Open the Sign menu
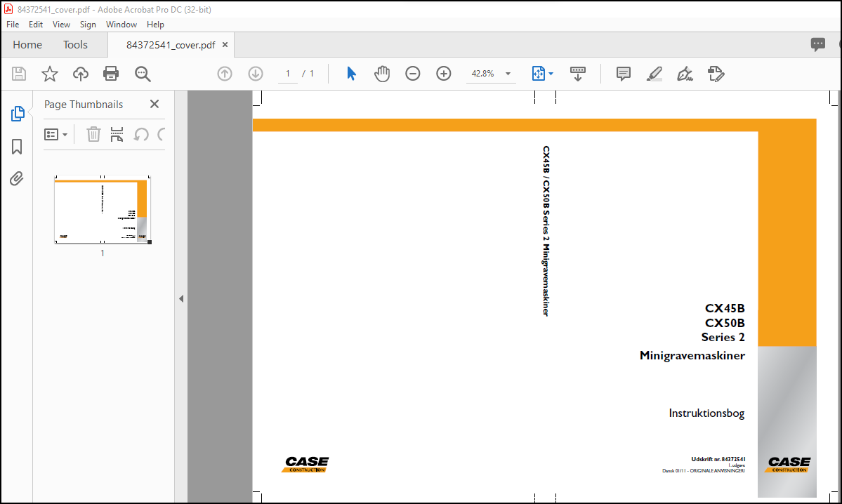Screen dimensions: 842x504 (x=88, y=25)
